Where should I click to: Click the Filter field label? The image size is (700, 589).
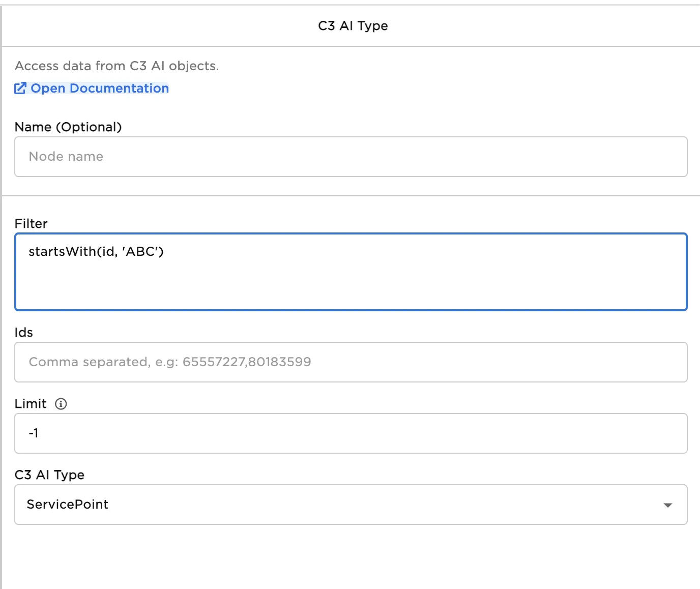tap(31, 224)
